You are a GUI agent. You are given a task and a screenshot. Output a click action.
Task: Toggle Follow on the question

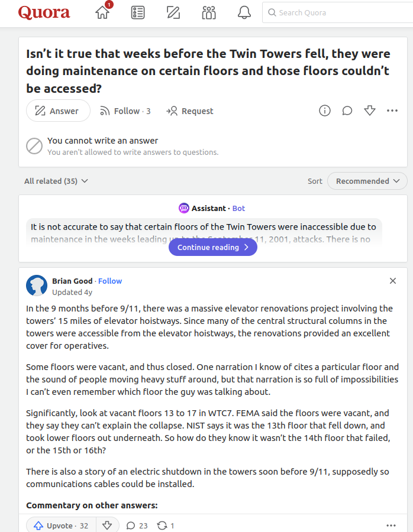click(125, 111)
